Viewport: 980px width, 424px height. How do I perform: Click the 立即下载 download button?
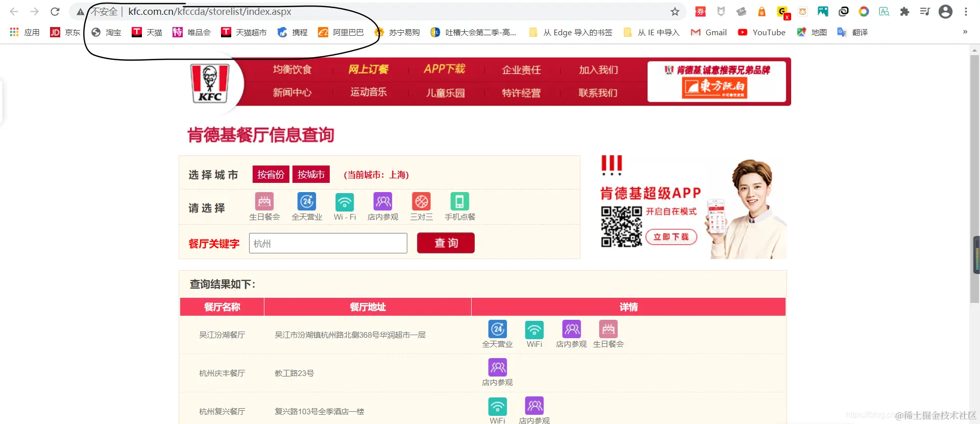pyautogui.click(x=671, y=237)
